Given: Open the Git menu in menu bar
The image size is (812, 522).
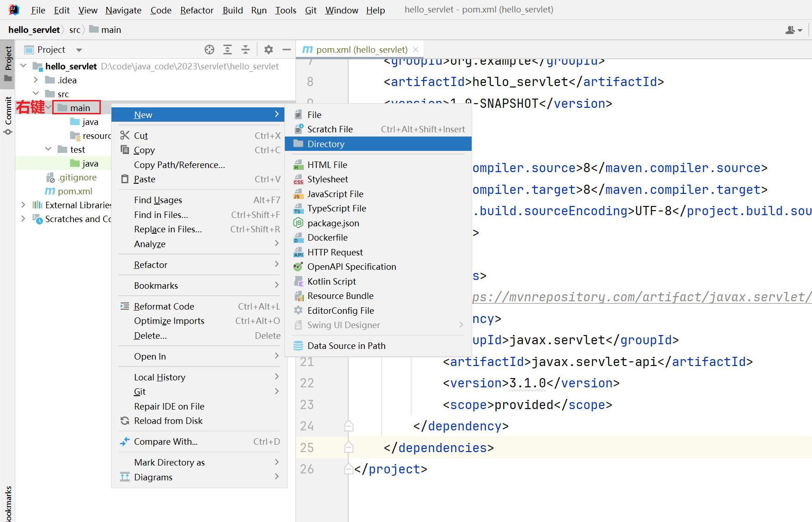Looking at the screenshot, I should tap(311, 10).
